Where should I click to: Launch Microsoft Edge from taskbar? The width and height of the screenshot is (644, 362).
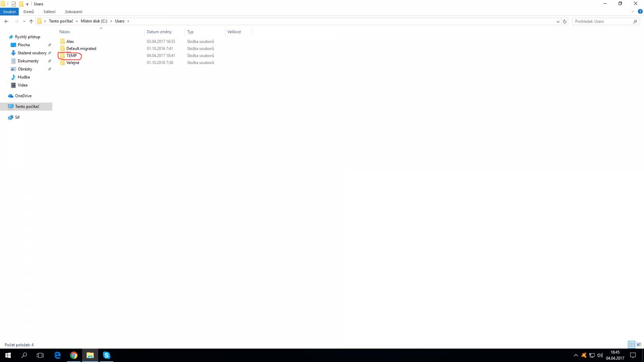(58, 355)
